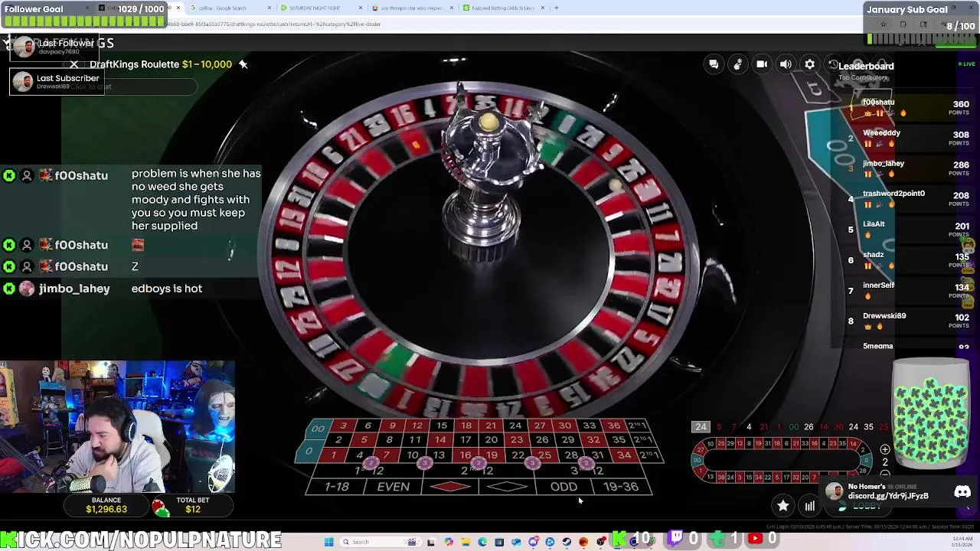Click the favorites star button
980x551 pixels.
782,505
